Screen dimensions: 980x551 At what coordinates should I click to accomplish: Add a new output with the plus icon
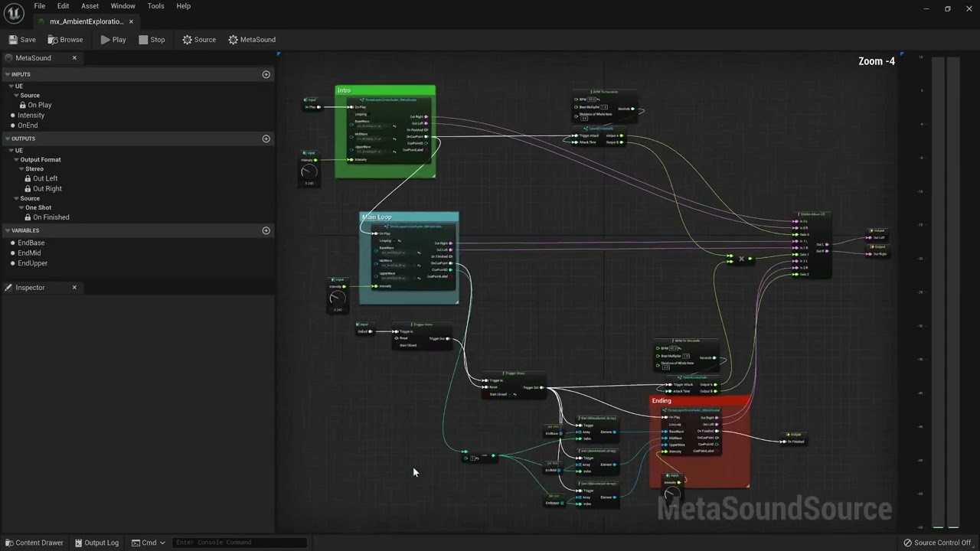pyautogui.click(x=266, y=139)
